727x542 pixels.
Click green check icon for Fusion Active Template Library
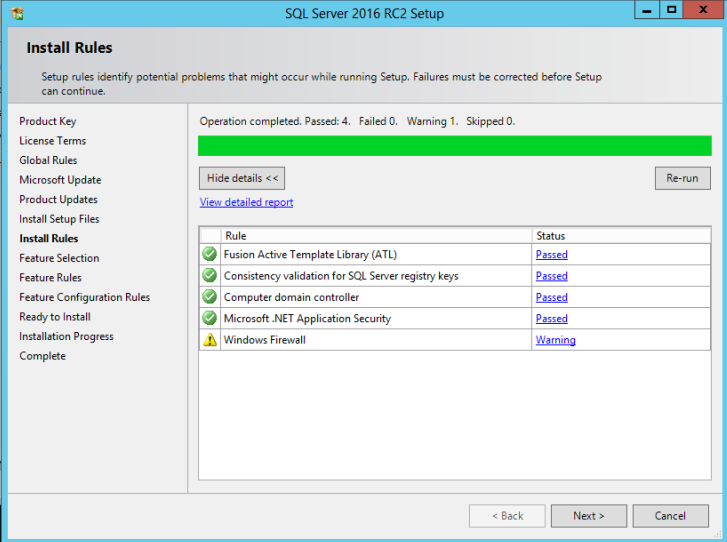click(x=210, y=254)
